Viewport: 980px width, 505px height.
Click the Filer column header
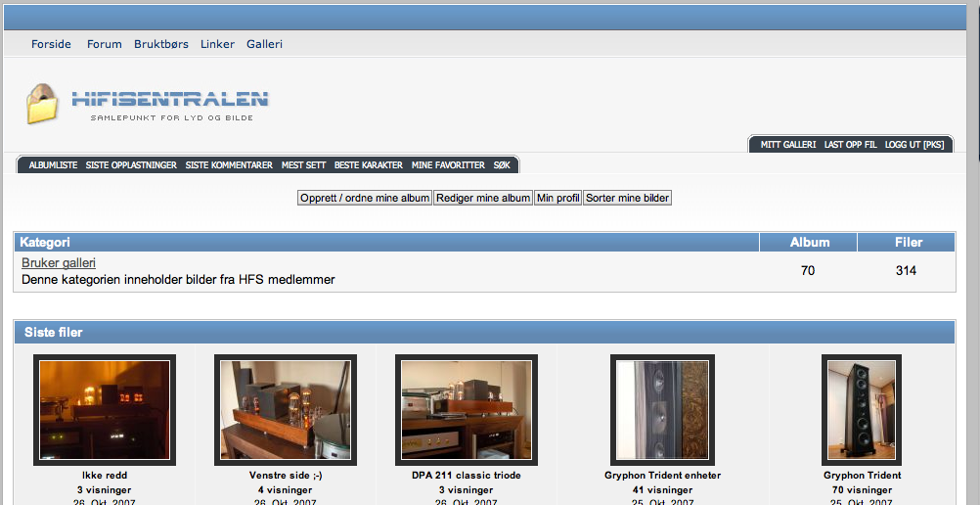coord(907,243)
